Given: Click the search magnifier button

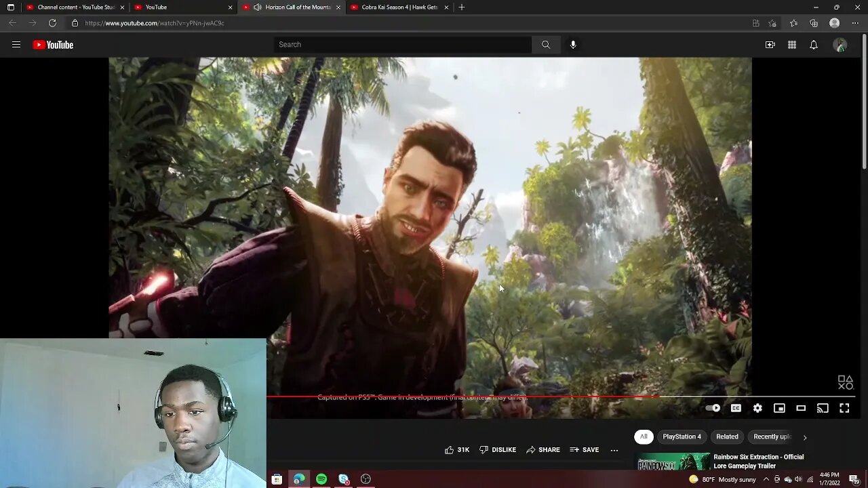Looking at the screenshot, I should [x=546, y=45].
